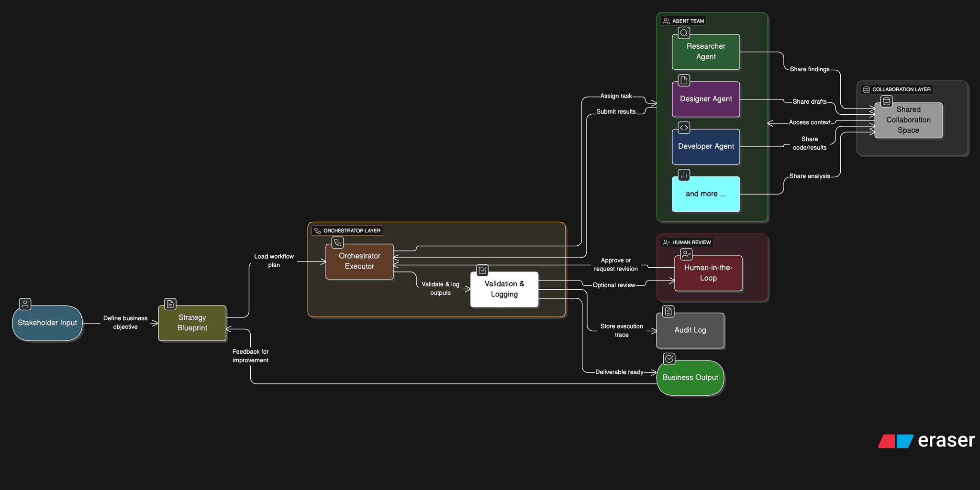Viewport: 980px width, 490px height.
Task: Click the database icon on Shared Collaboration Space
Action: pyautogui.click(x=887, y=101)
